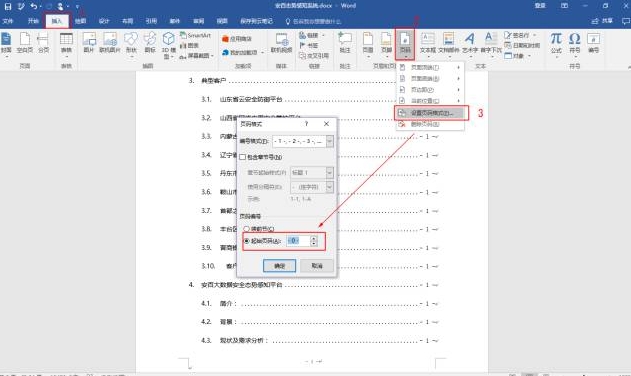Open the Table insertion tool

66,43
